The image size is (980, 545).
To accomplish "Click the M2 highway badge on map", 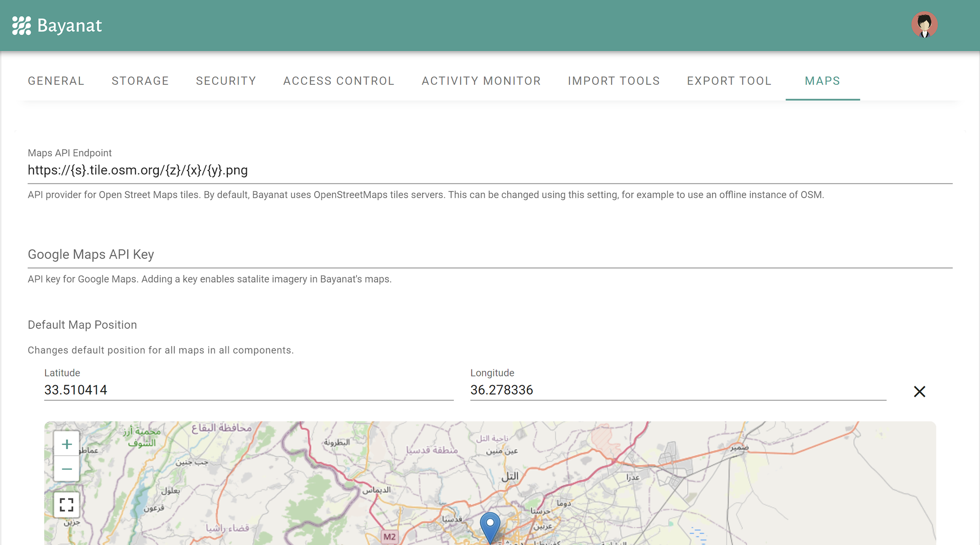I will 390,537.
